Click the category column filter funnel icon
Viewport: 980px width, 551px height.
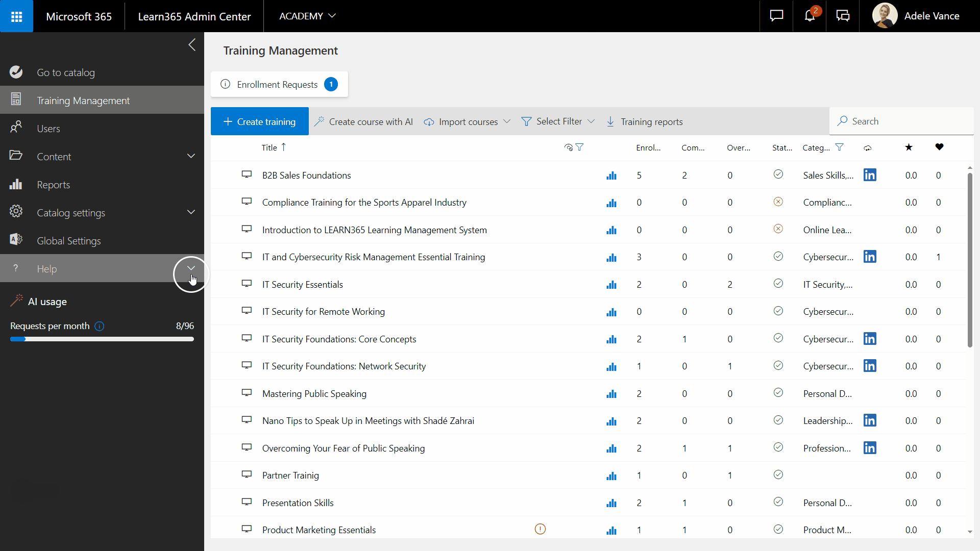click(839, 147)
